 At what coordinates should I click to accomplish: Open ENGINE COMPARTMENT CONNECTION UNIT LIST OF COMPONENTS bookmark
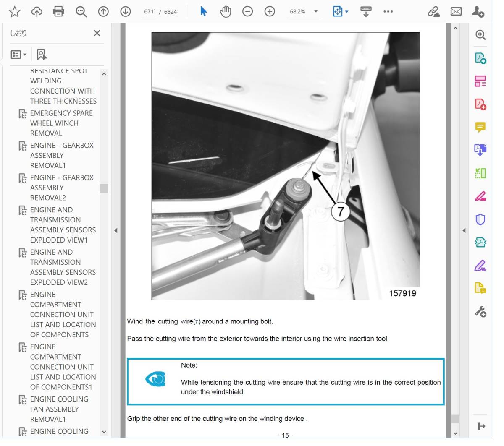click(63, 315)
